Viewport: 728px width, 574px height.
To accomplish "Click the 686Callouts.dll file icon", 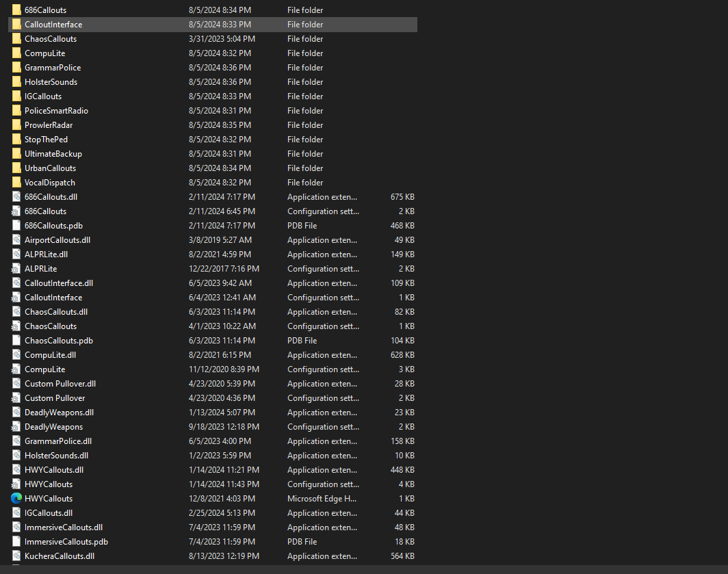I will point(16,197).
